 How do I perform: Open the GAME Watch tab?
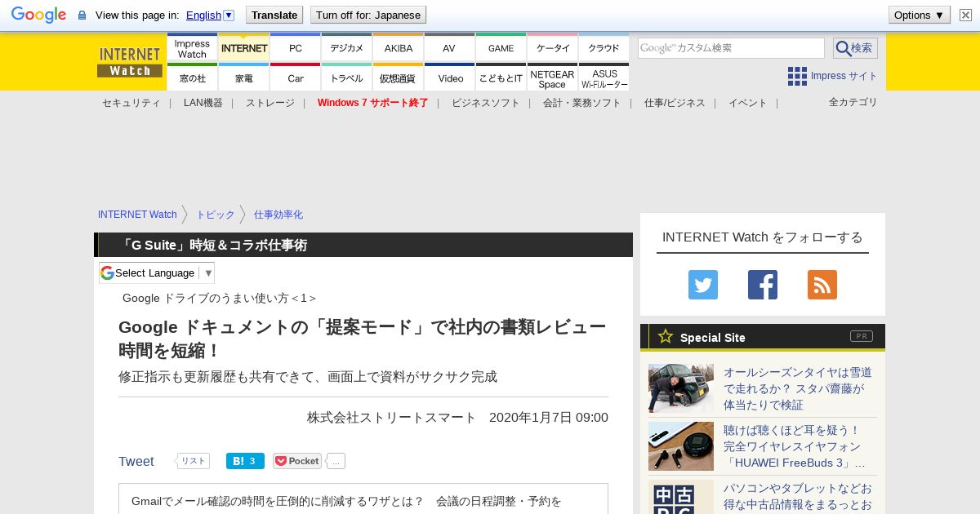501,48
